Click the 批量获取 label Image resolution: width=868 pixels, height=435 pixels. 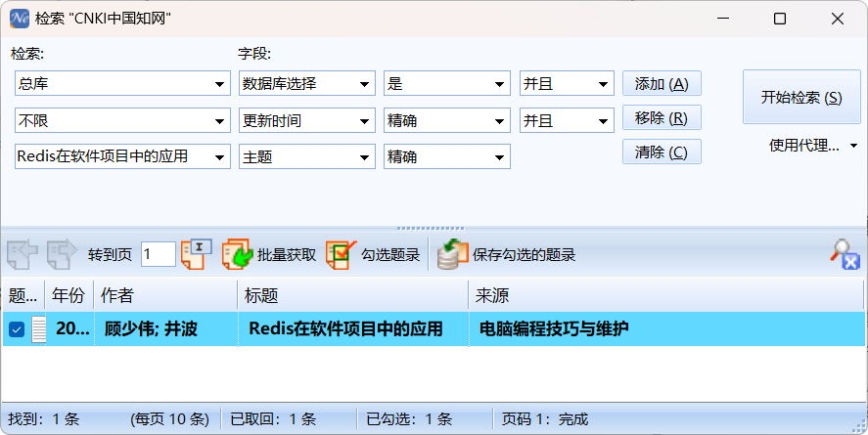coord(286,255)
